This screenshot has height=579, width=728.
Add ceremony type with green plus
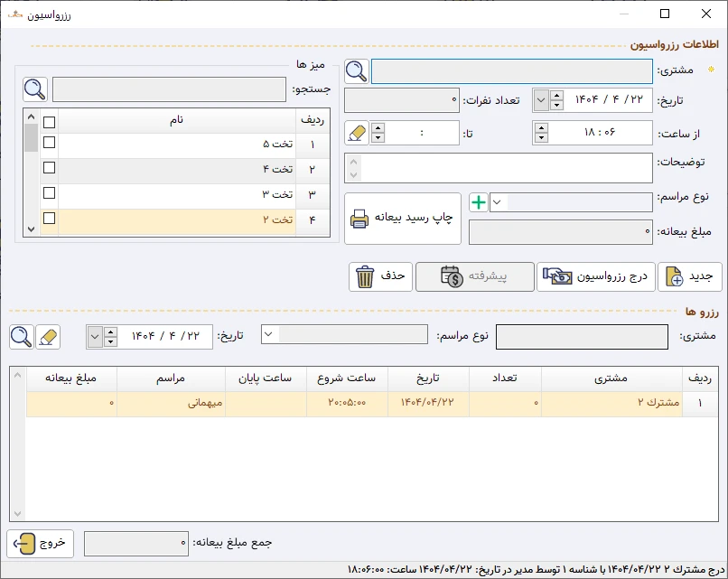point(478,202)
